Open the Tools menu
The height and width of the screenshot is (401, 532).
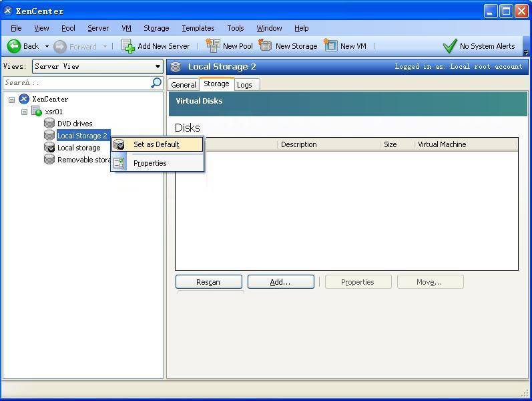pos(236,28)
